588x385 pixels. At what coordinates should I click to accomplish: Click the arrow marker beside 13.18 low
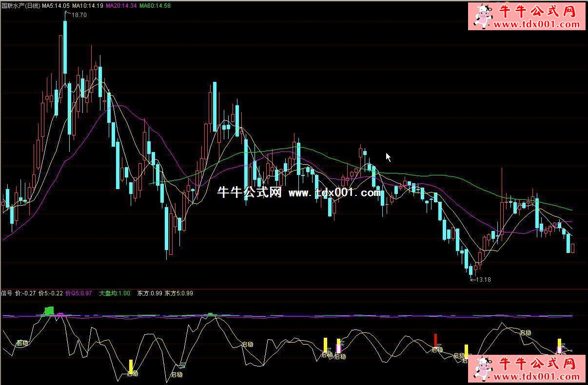pyautogui.click(x=471, y=280)
